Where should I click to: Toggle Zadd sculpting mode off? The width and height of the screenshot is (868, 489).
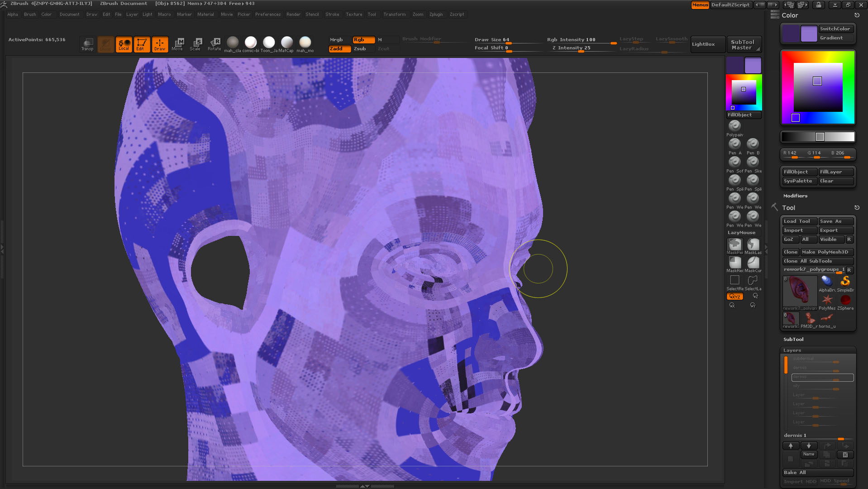pos(339,48)
